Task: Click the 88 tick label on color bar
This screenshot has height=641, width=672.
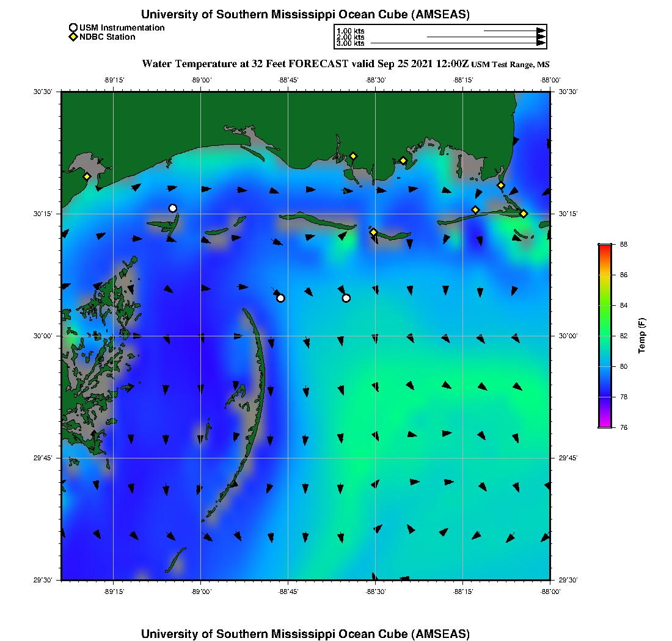Action: point(624,244)
